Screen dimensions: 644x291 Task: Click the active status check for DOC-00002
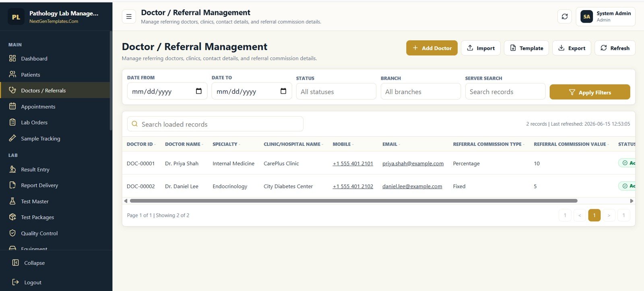[625, 186]
